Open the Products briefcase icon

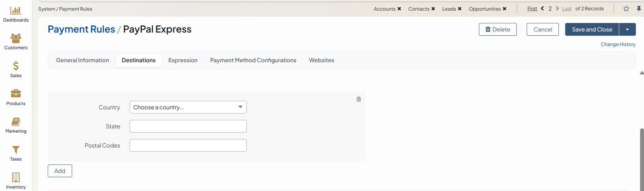(16, 94)
